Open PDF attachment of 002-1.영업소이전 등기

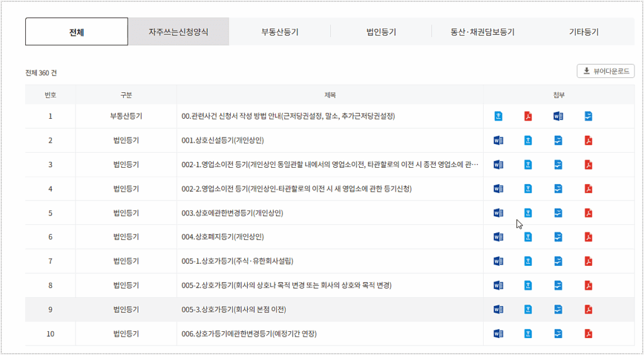pos(589,165)
